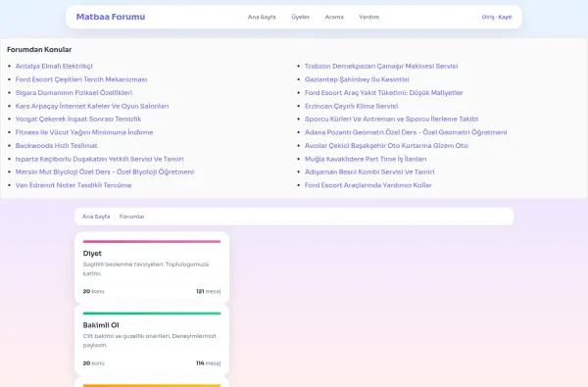
Task: Click the Bakimli Ol forum description text
Action: (149, 341)
